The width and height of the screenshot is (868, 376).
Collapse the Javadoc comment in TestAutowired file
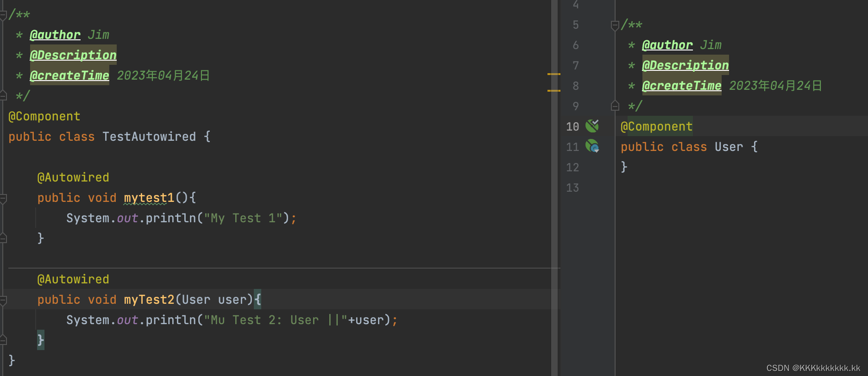tap(3, 15)
